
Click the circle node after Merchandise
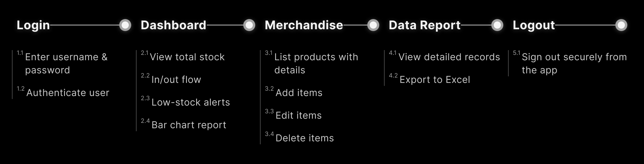[373, 25]
